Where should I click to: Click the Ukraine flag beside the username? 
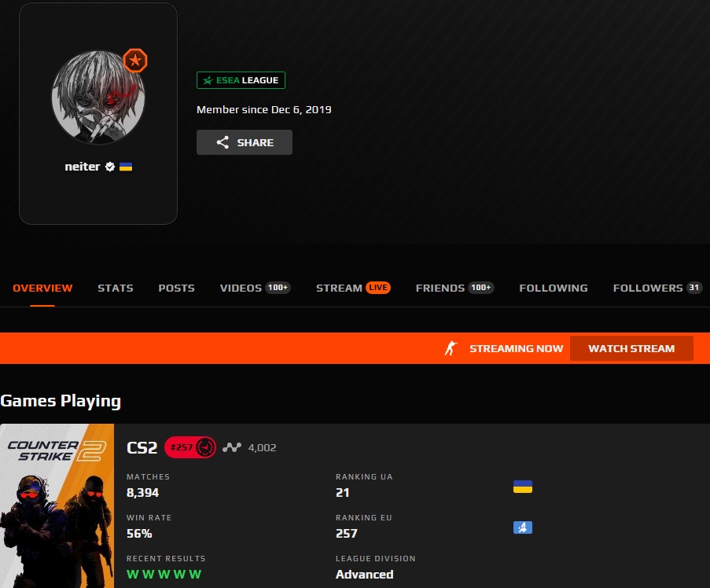tap(126, 167)
